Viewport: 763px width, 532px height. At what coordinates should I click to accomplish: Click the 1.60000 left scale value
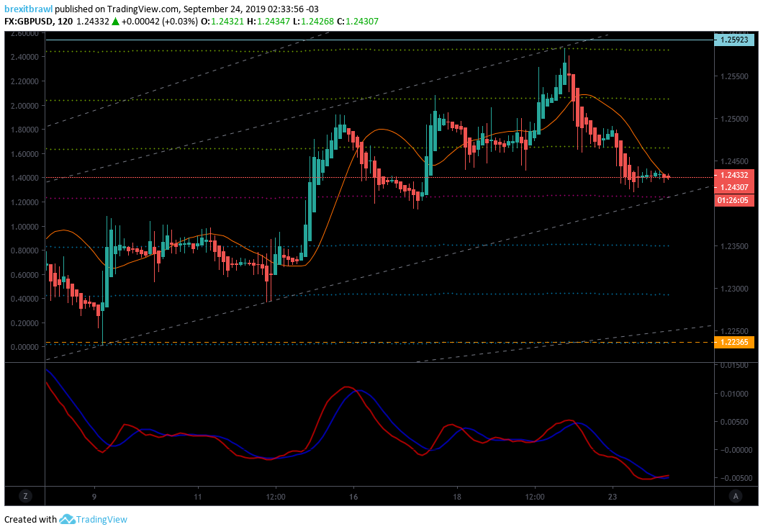tap(24, 154)
